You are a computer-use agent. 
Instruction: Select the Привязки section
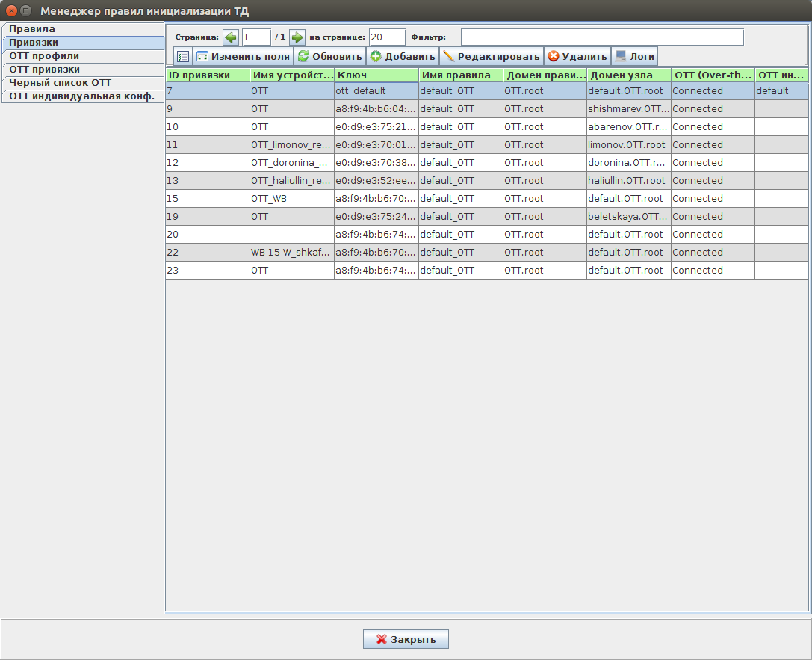click(x=83, y=43)
